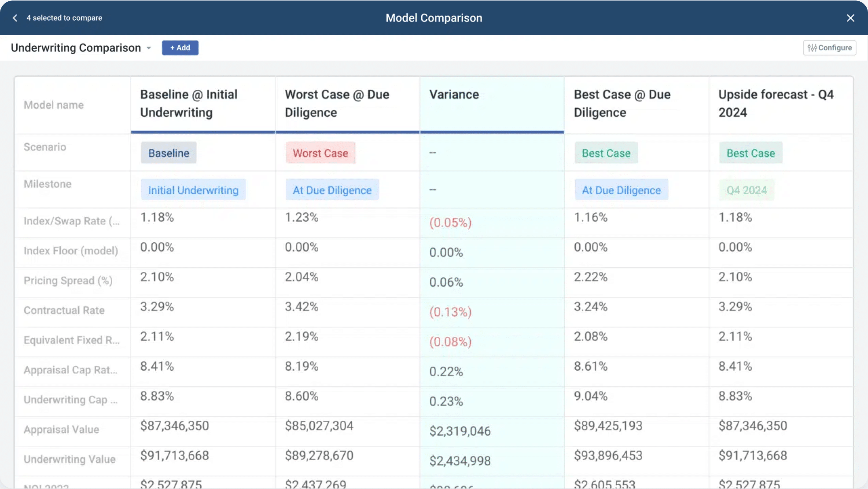Click the 8.19% Appraisal Cap Rate value
The height and width of the screenshot is (489, 868).
(x=302, y=366)
